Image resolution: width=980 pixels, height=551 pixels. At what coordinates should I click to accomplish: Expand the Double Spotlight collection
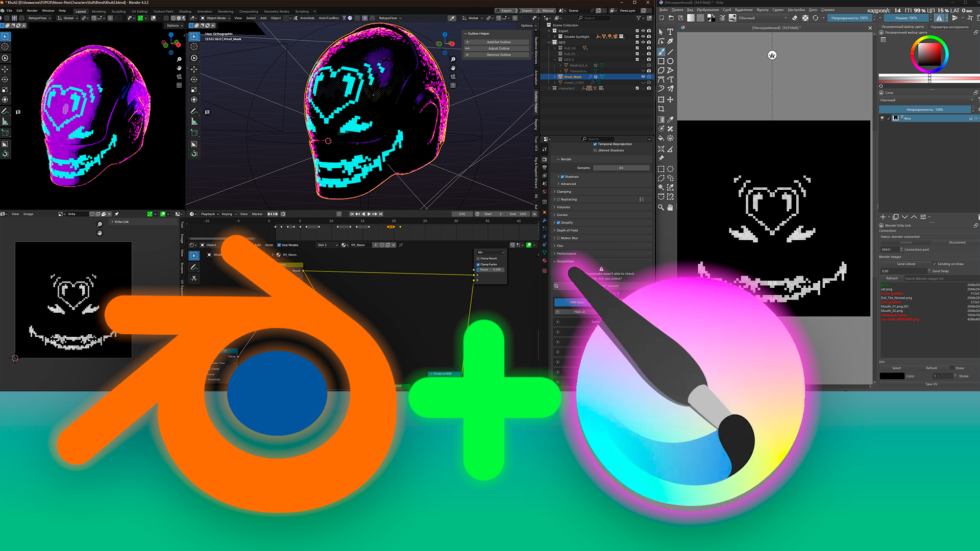(x=555, y=37)
